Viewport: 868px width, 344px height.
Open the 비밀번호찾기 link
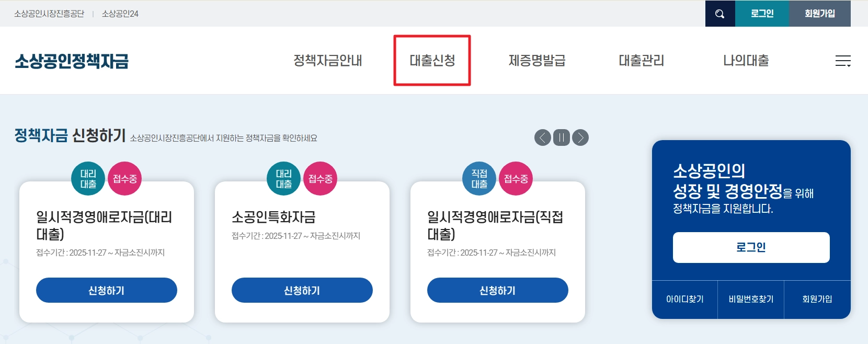click(750, 300)
